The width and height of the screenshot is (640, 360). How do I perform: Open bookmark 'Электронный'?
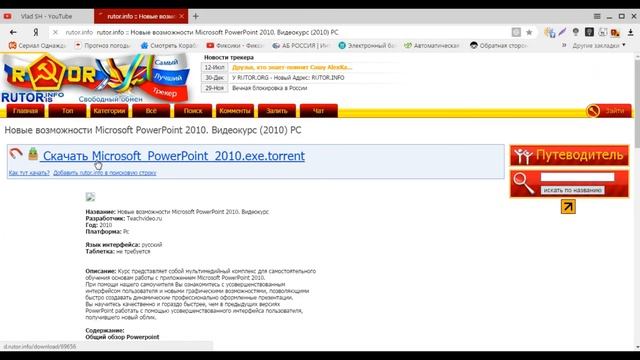tap(367, 46)
